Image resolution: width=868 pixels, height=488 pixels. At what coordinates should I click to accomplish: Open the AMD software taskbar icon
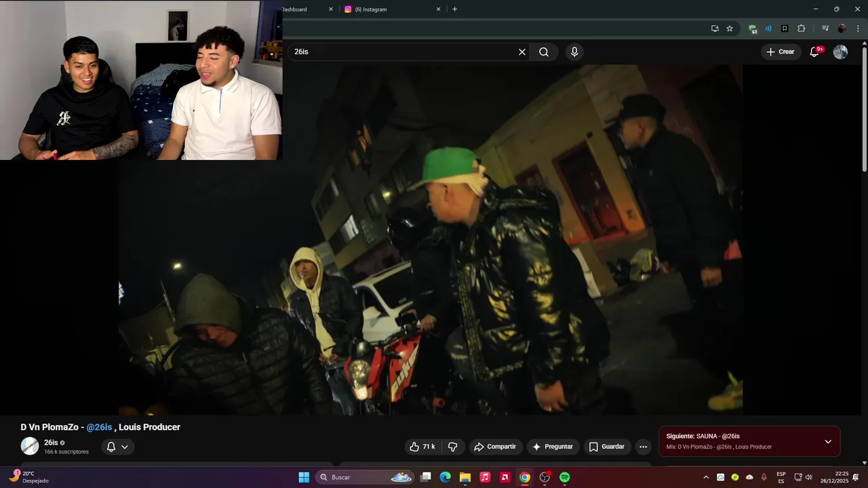click(x=505, y=477)
